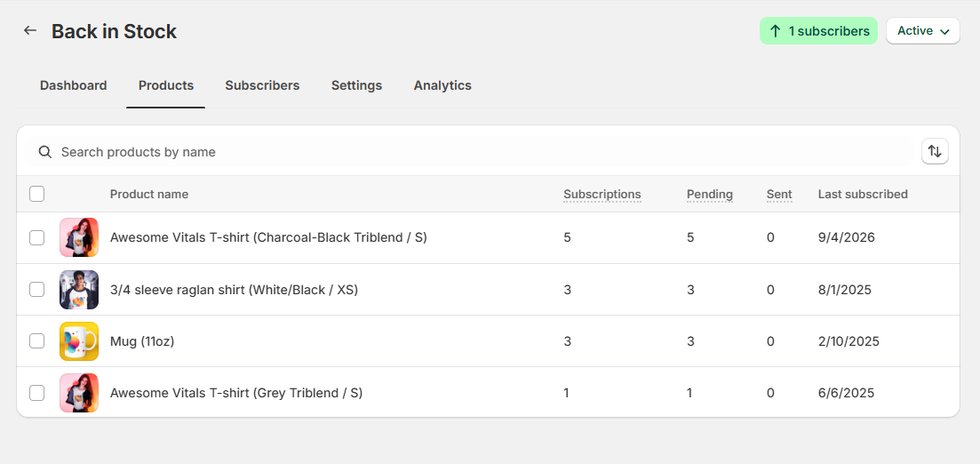Viewport: 980px width, 464px height.
Task: Click the Pending column header
Action: pyautogui.click(x=709, y=194)
